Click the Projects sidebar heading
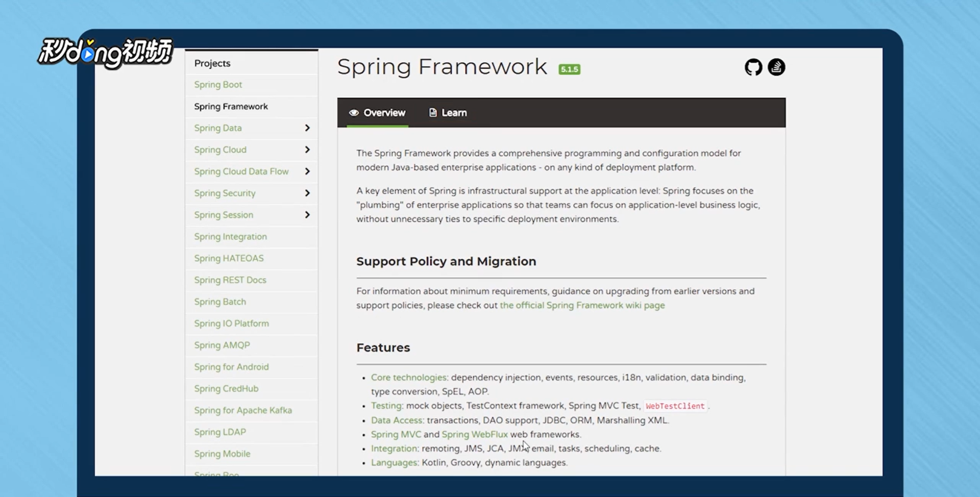Screen dimensions: 980x497 (x=212, y=63)
